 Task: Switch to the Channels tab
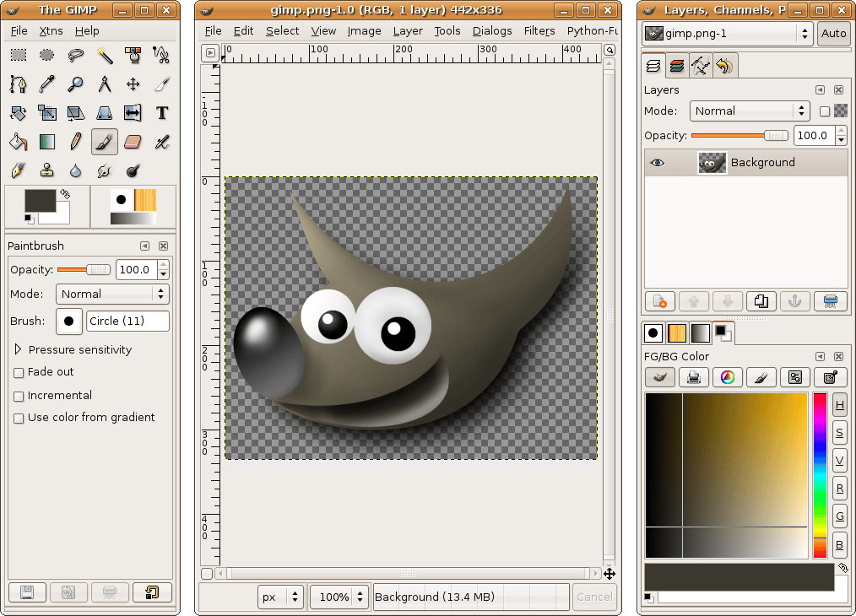[x=675, y=65]
